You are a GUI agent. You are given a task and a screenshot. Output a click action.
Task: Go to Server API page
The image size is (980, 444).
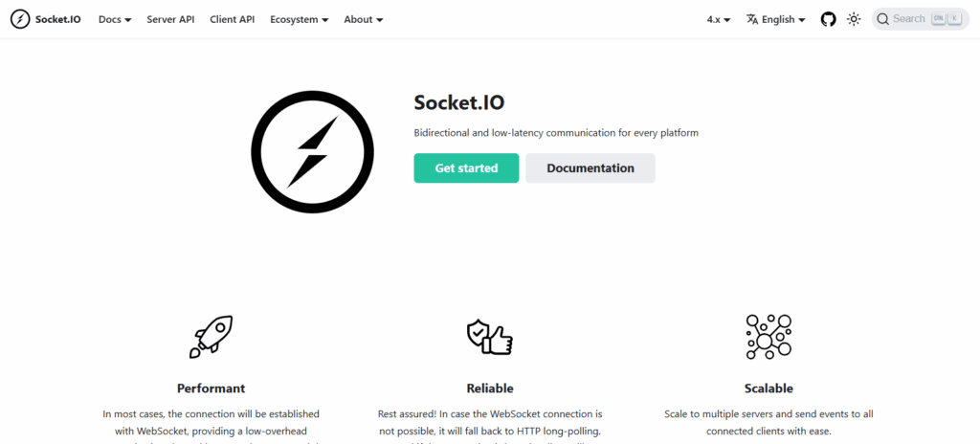[x=170, y=19]
